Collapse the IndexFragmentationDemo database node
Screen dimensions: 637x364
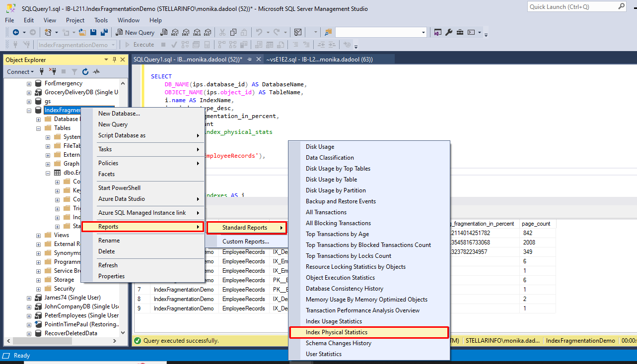point(29,110)
